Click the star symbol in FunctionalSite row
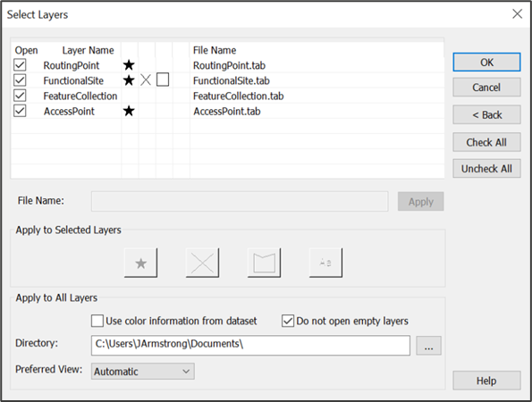Image resolution: width=532 pixels, height=402 pixels. (129, 80)
